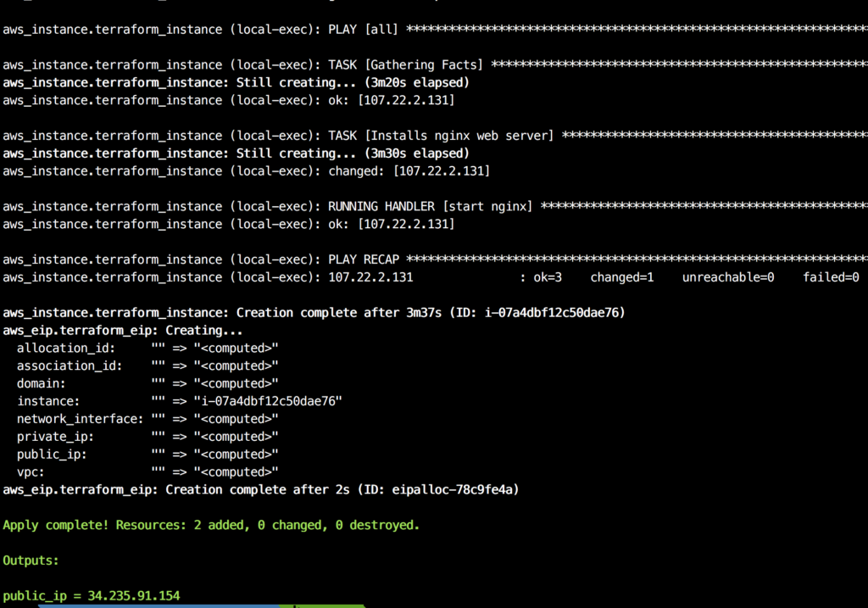
Task: Click the "network_interface" attribute name
Action: coord(77,419)
